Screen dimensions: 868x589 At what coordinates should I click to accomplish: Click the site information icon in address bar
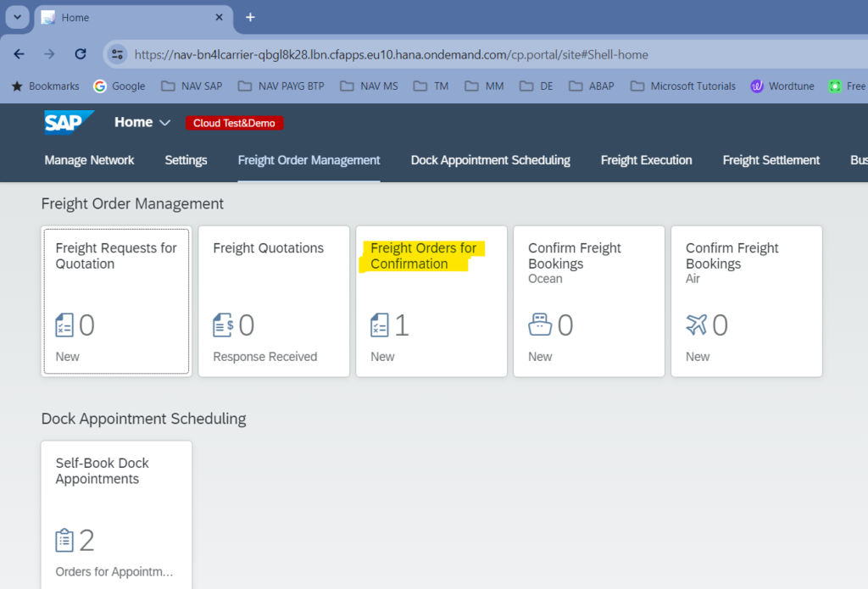(x=118, y=54)
